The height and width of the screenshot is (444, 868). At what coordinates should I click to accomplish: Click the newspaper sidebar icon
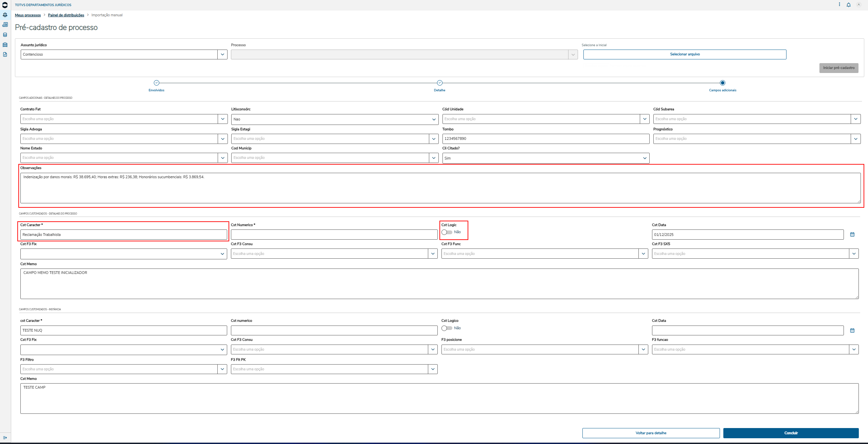click(5, 25)
